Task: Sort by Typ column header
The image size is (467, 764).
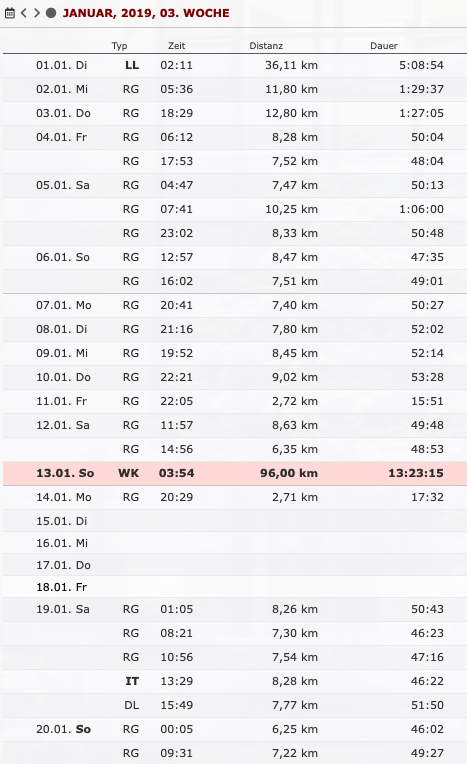Action: [119, 46]
